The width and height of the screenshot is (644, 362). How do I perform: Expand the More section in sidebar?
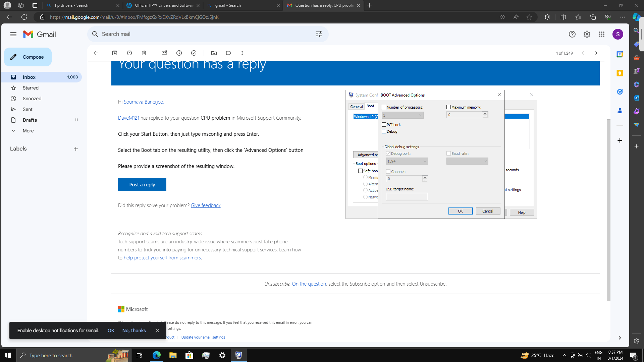click(28, 131)
